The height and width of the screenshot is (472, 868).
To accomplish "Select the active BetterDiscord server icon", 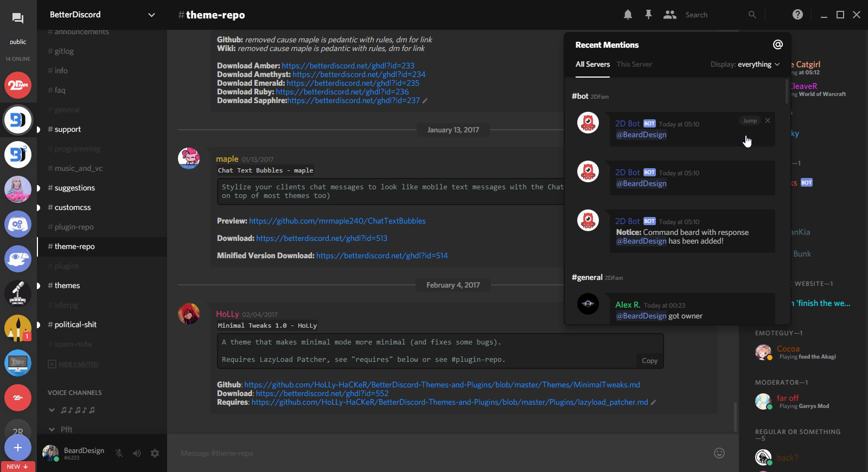I will 18,120.
